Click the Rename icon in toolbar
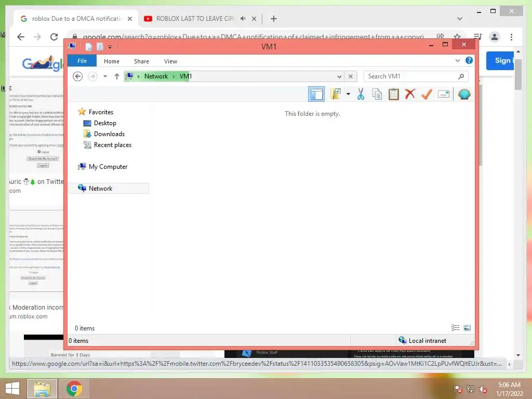Viewport: 532px width, 399px height. point(444,94)
